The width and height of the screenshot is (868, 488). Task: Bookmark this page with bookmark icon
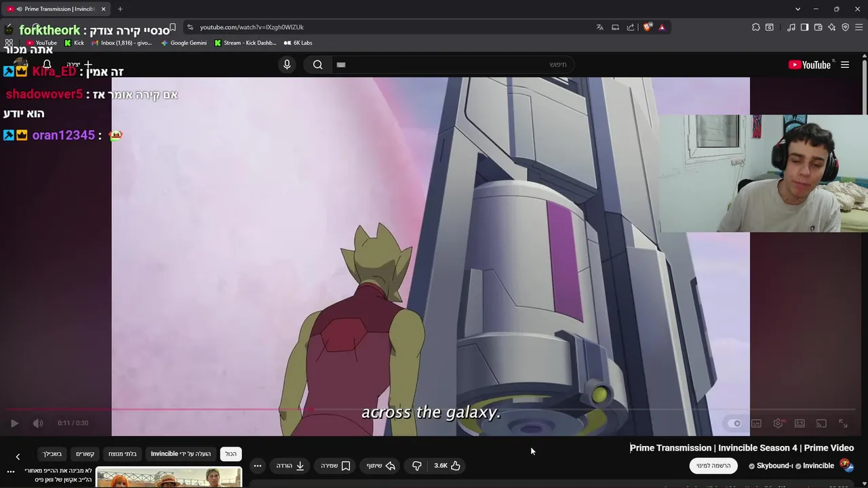point(173,27)
